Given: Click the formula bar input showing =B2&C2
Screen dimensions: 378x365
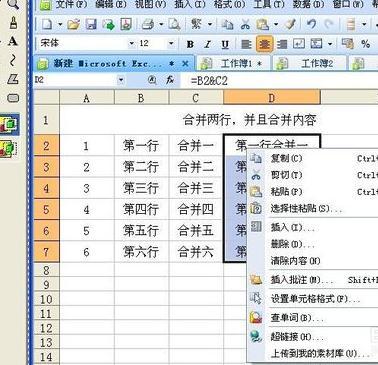Looking at the screenshot, I should [283, 80].
